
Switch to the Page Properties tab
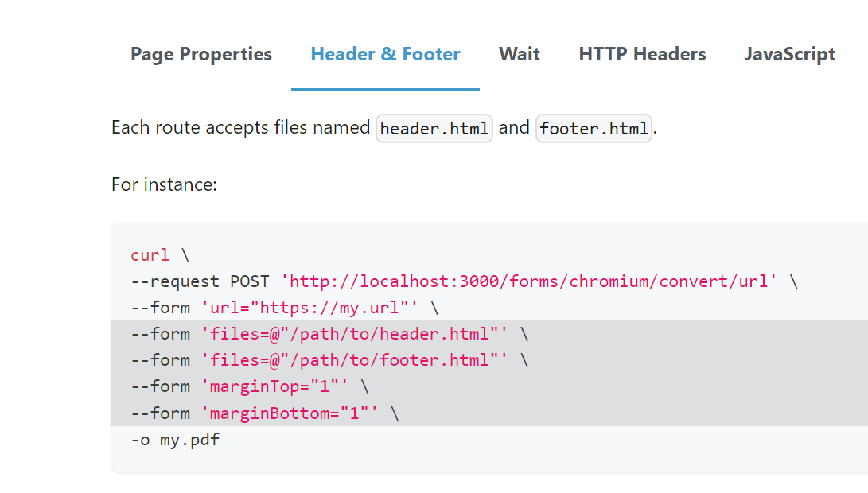click(200, 54)
